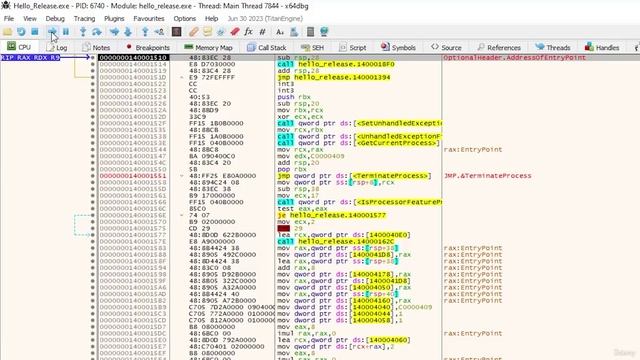Switch to the Notes tab
Viewport: 640px width, 360px height.
tap(96, 47)
